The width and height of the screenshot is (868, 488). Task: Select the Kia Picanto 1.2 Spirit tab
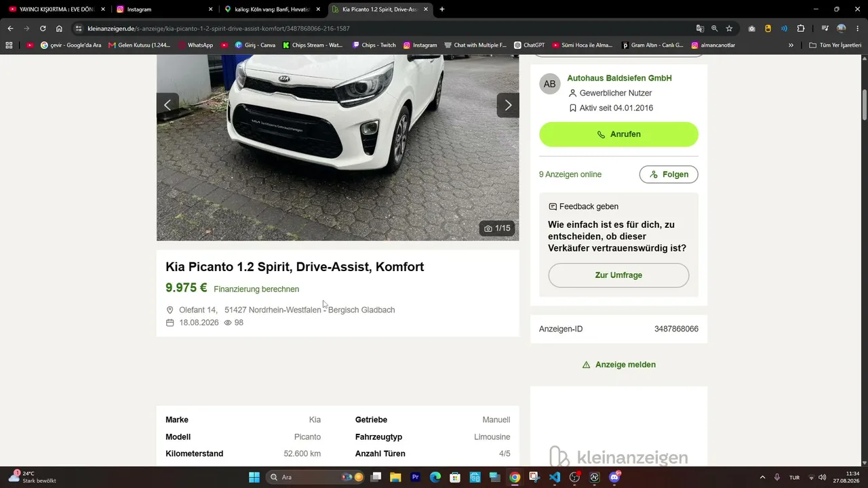379,9
